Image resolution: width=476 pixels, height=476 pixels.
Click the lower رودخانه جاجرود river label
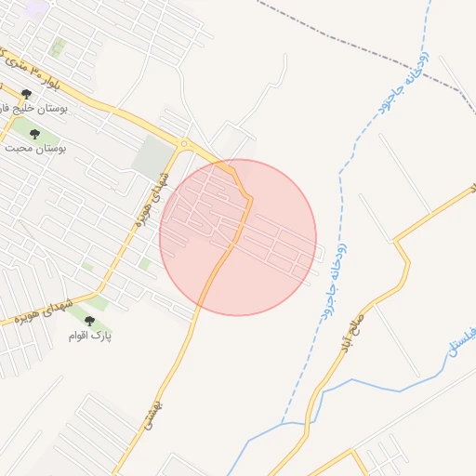[334, 284]
